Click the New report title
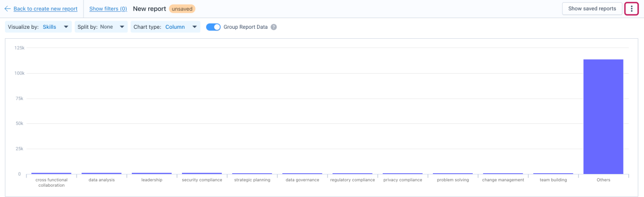 (x=149, y=9)
